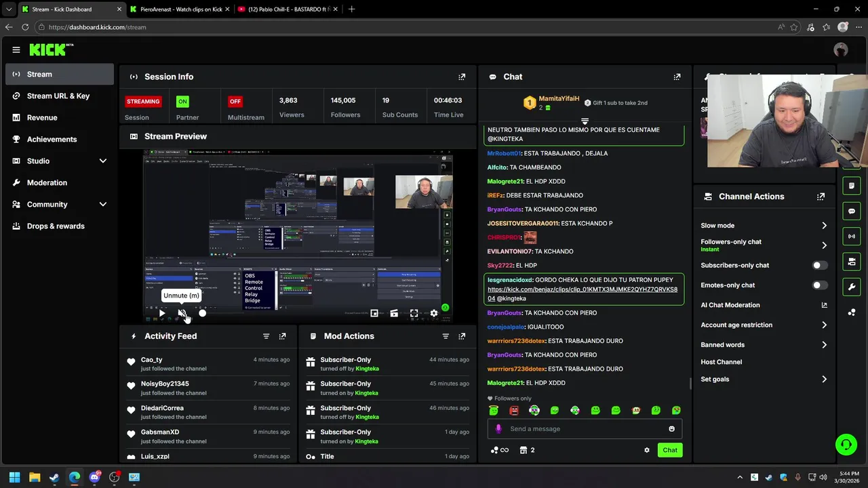
Task: Open the Activity Feed filter icon
Action: coord(266,336)
